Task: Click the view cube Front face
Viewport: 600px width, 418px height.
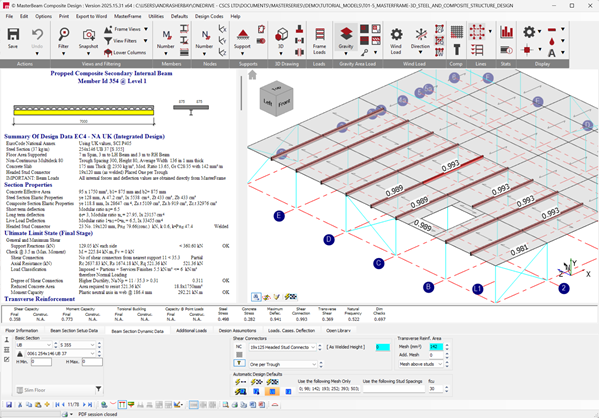Action: coord(284,103)
